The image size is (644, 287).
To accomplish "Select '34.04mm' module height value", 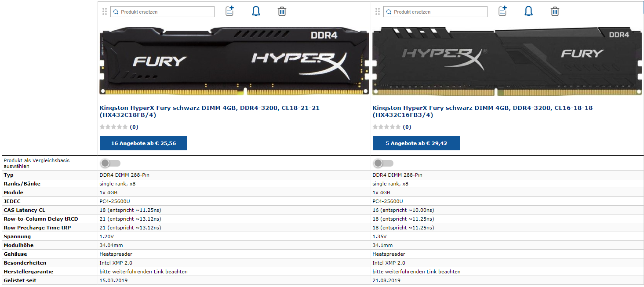I will point(111,245).
